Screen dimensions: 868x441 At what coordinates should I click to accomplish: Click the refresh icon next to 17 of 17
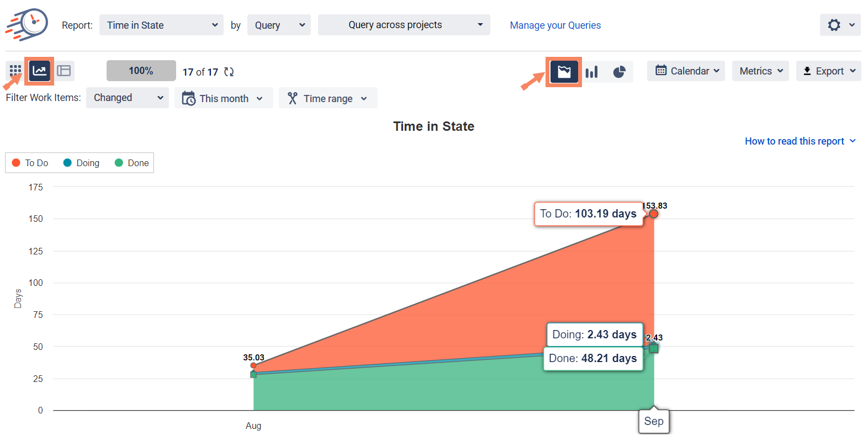click(x=229, y=72)
